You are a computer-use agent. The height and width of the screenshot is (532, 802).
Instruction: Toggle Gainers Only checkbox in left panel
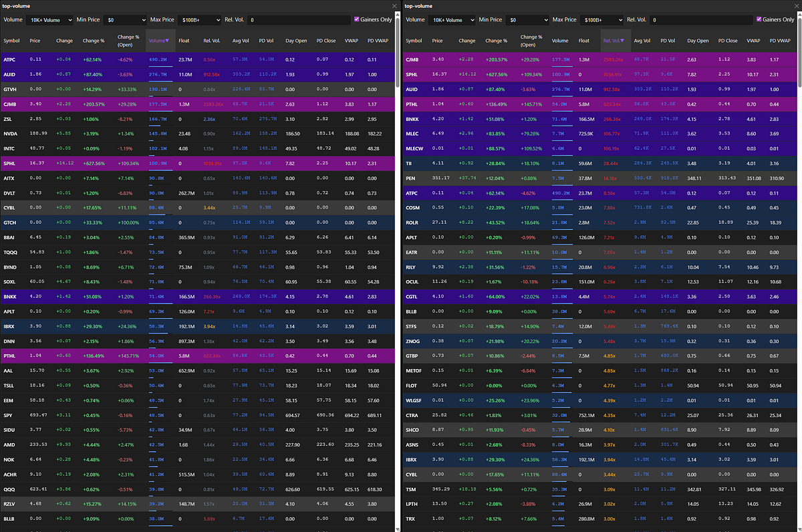[357, 20]
